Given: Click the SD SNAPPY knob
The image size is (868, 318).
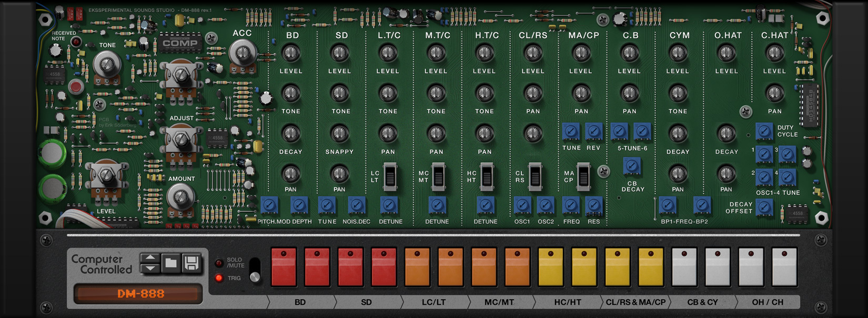Looking at the screenshot, I should point(340,133).
